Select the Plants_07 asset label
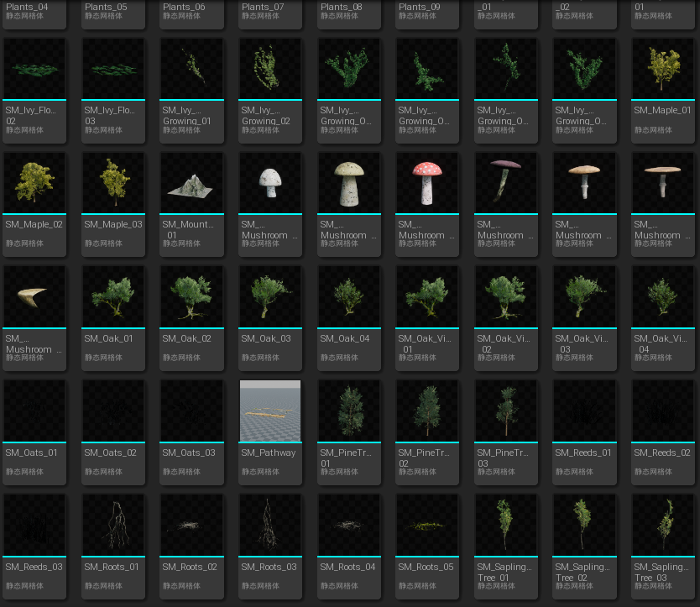The image size is (700, 607). 263,7
